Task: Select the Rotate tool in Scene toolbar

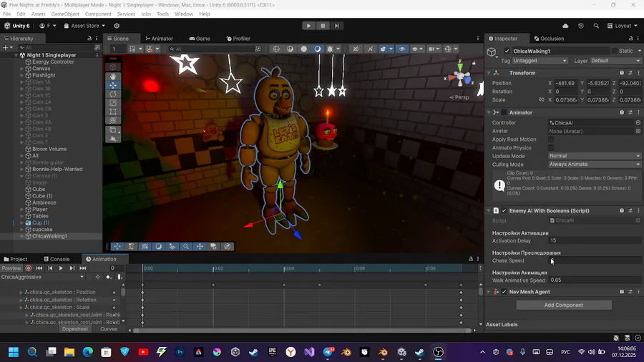Action: click(x=113, y=94)
